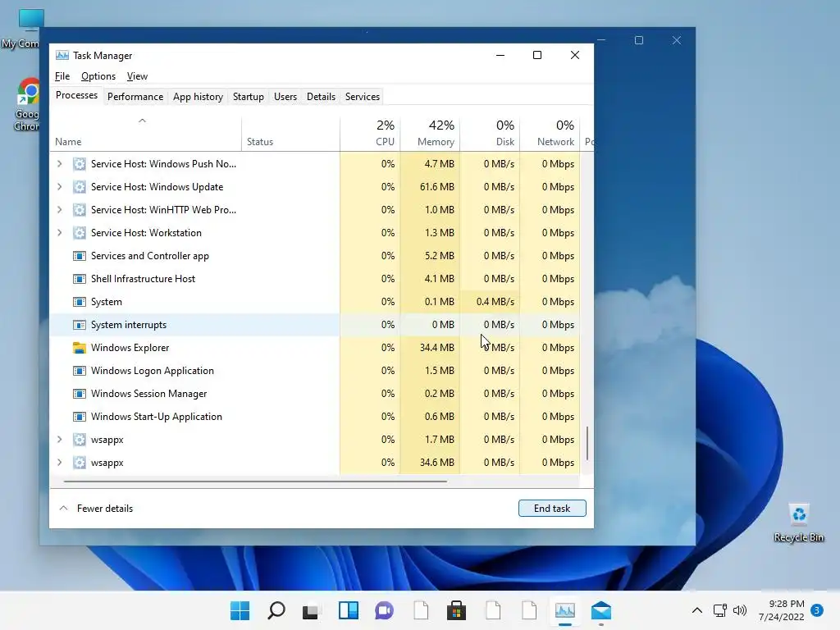Expand the wsappx row using 1.7 MB
Screen dimensions: 840x630
(59, 440)
